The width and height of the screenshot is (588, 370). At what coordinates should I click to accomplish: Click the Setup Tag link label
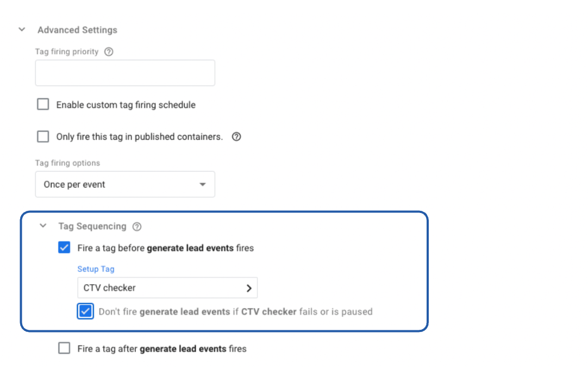pos(96,269)
